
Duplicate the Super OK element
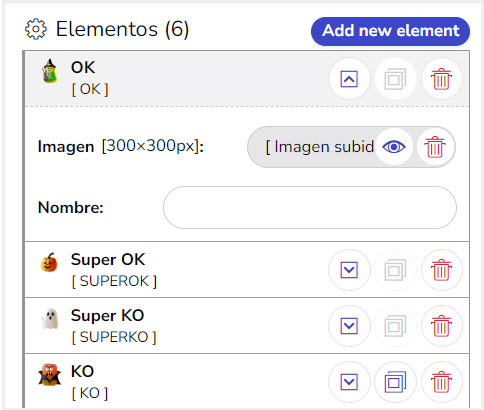[395, 270]
